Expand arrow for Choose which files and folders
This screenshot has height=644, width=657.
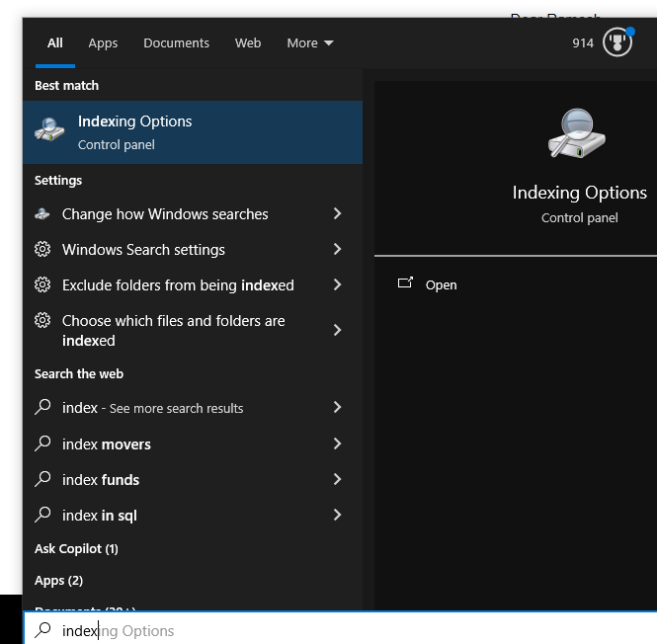[x=337, y=330]
